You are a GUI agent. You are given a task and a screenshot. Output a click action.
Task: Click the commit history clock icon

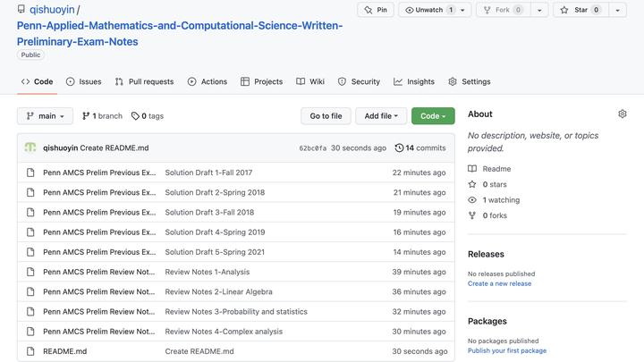[x=398, y=147]
